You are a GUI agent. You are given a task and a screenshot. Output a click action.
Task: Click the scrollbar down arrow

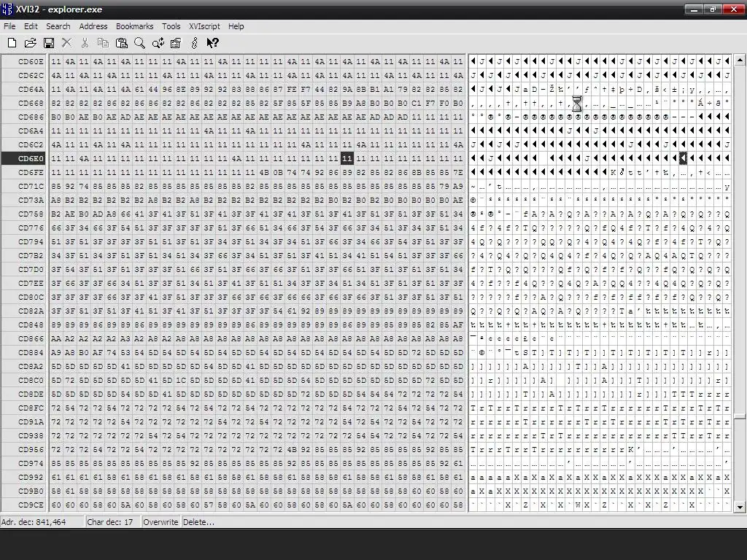(740, 507)
